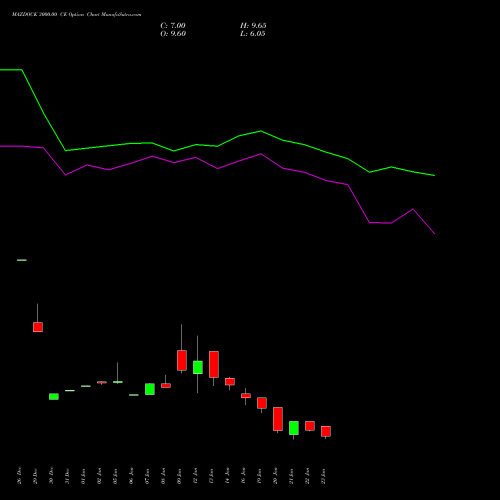Select the red candlestick above 29 Dec
The width and height of the screenshot is (500, 500).
(38, 327)
